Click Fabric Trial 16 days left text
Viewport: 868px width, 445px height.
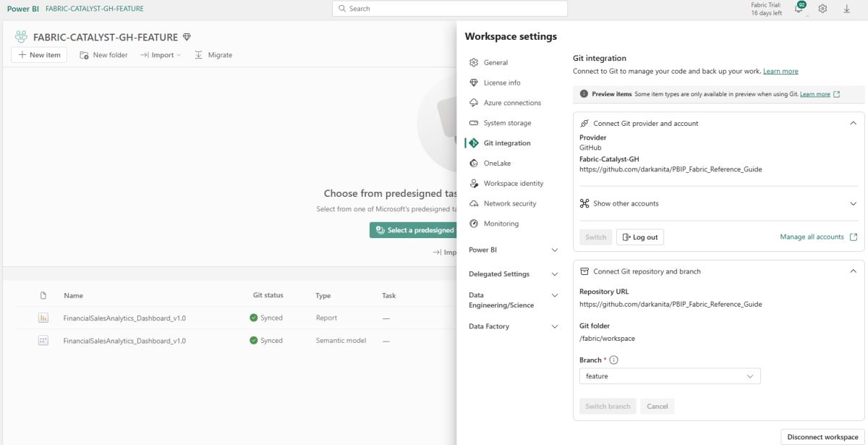[766, 9]
